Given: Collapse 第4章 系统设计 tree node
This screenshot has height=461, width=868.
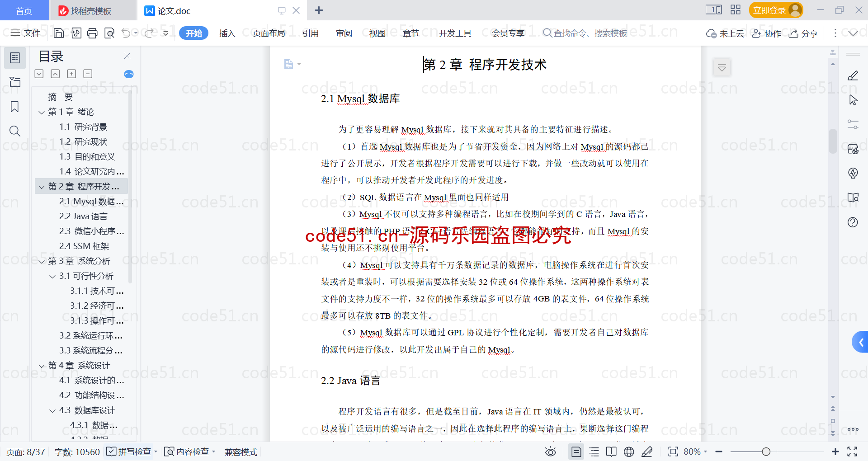Looking at the screenshot, I should [x=42, y=366].
